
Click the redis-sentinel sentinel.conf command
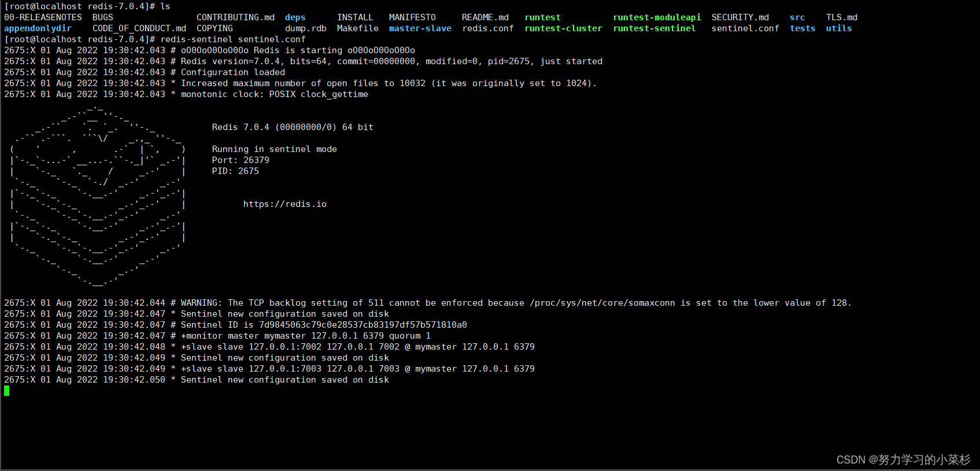pos(233,39)
